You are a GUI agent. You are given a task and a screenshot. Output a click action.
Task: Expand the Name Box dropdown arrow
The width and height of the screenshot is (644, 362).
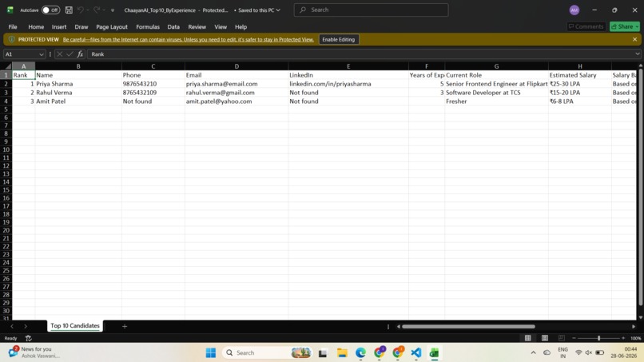click(41, 54)
